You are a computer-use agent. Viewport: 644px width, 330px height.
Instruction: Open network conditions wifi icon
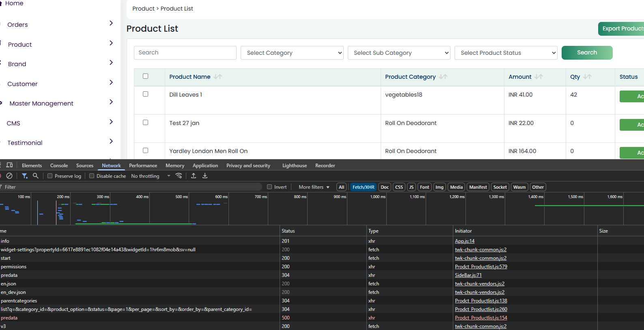point(179,176)
